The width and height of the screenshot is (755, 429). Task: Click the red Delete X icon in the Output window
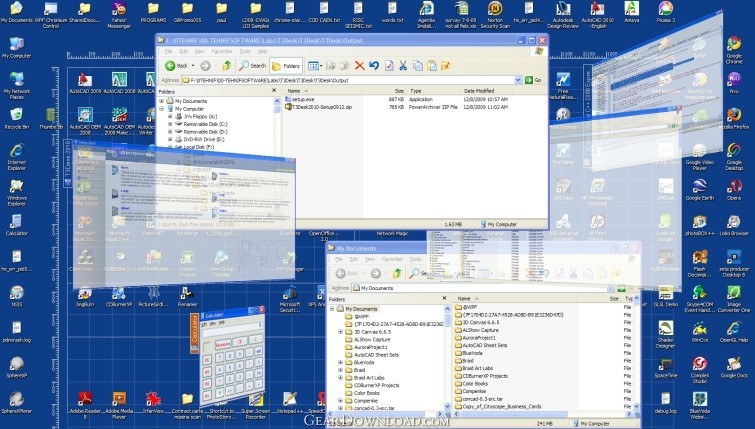(359, 65)
